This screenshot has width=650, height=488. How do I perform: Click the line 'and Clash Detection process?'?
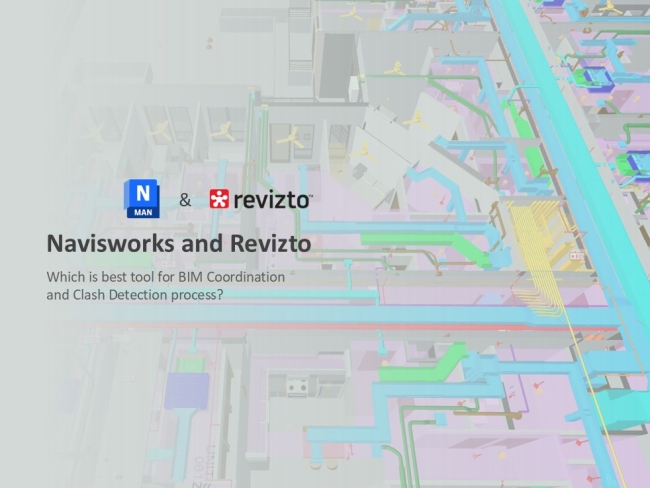point(135,295)
